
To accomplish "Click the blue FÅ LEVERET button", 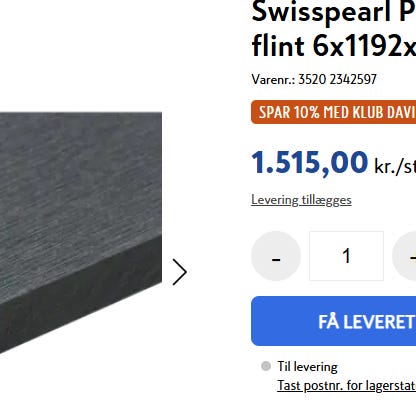I will pyautogui.click(x=334, y=321).
